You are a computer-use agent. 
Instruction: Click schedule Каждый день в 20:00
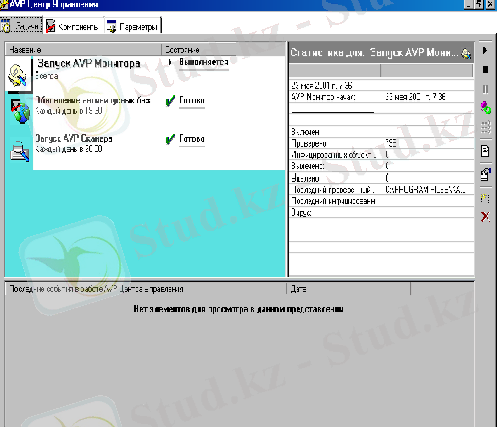point(69,149)
